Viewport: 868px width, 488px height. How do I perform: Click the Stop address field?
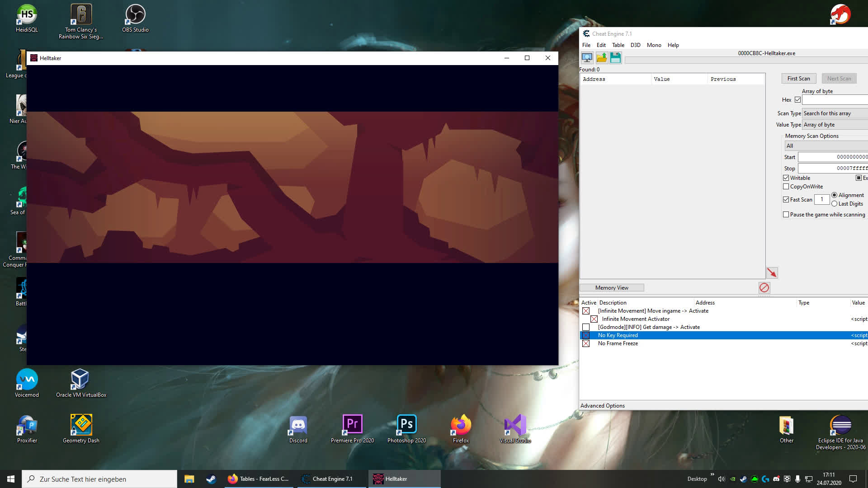click(x=833, y=169)
